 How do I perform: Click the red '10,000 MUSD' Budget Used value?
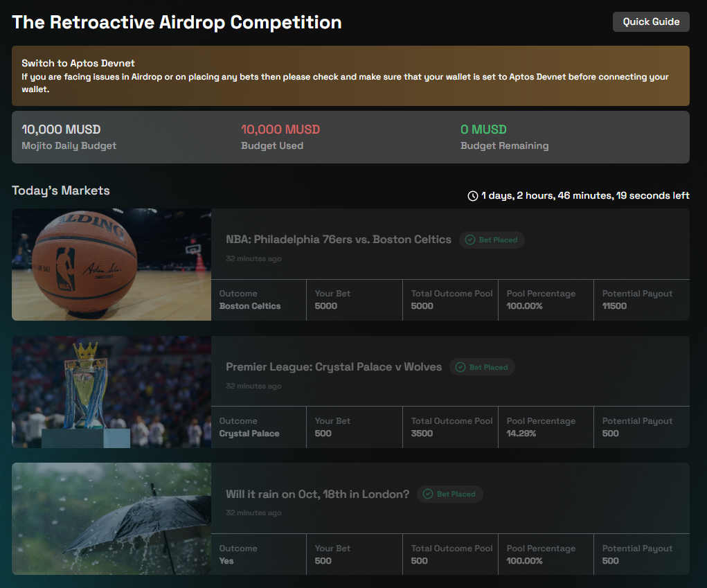pyautogui.click(x=280, y=130)
